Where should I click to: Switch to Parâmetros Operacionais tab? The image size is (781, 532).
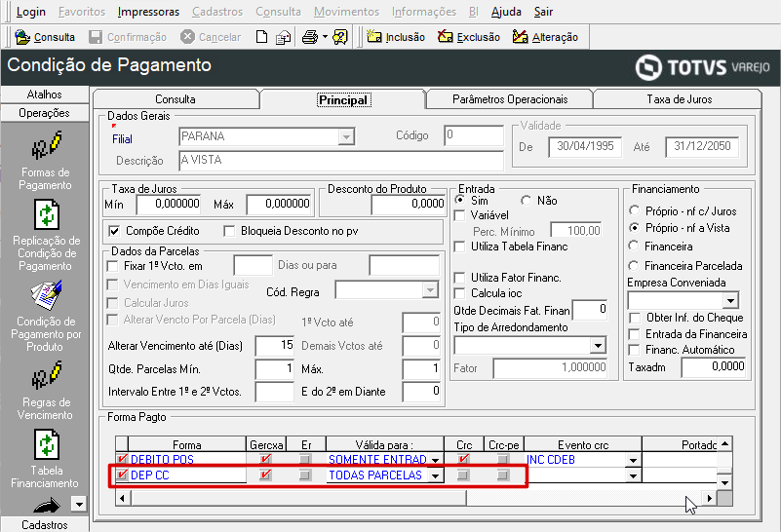[x=510, y=99]
